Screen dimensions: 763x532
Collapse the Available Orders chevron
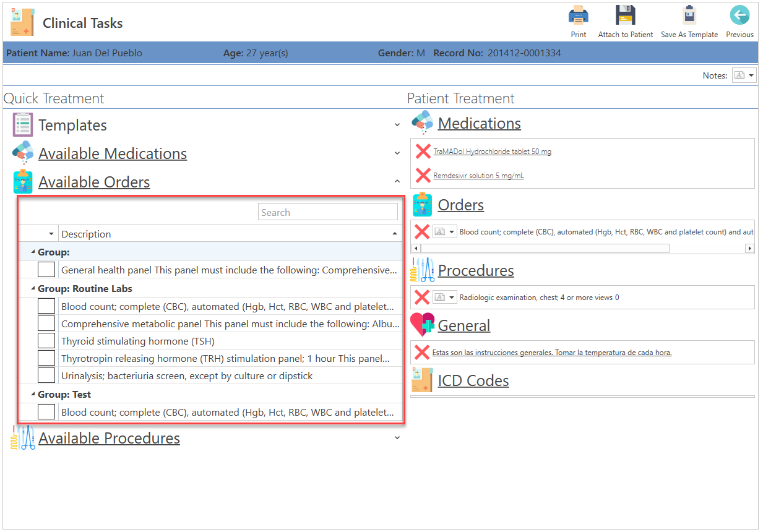coord(397,181)
